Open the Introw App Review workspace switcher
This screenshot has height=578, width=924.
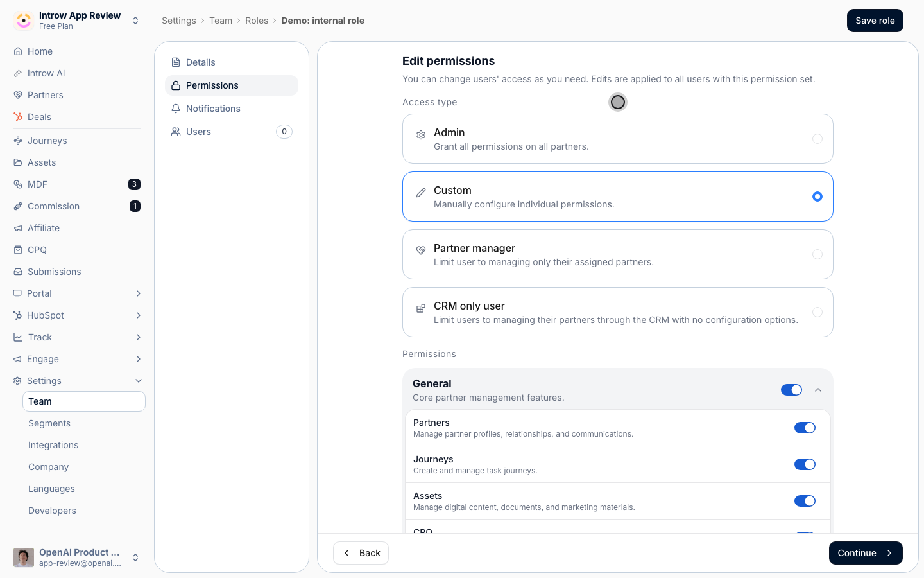[135, 21]
